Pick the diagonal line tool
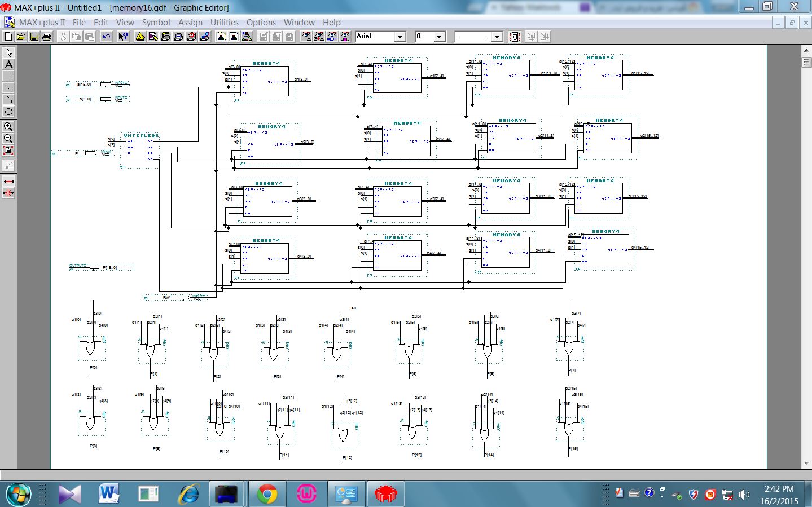Image resolution: width=812 pixels, height=507 pixels. [8, 88]
